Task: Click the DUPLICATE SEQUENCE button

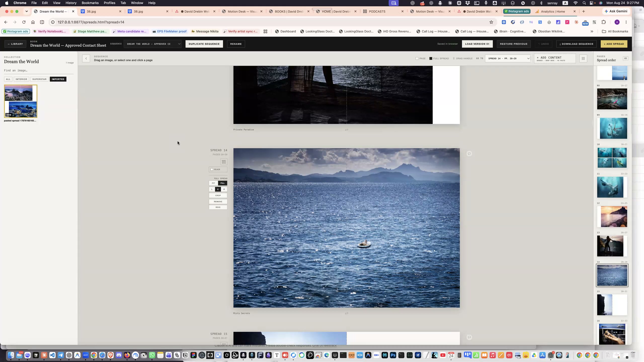Action: pyautogui.click(x=204, y=44)
